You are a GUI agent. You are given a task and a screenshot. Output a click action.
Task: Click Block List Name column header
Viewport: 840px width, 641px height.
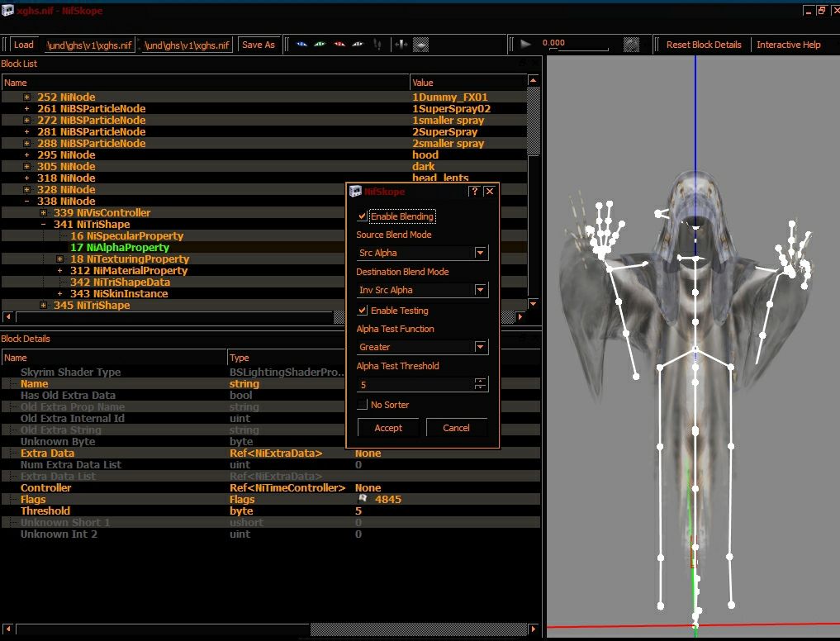[205, 83]
